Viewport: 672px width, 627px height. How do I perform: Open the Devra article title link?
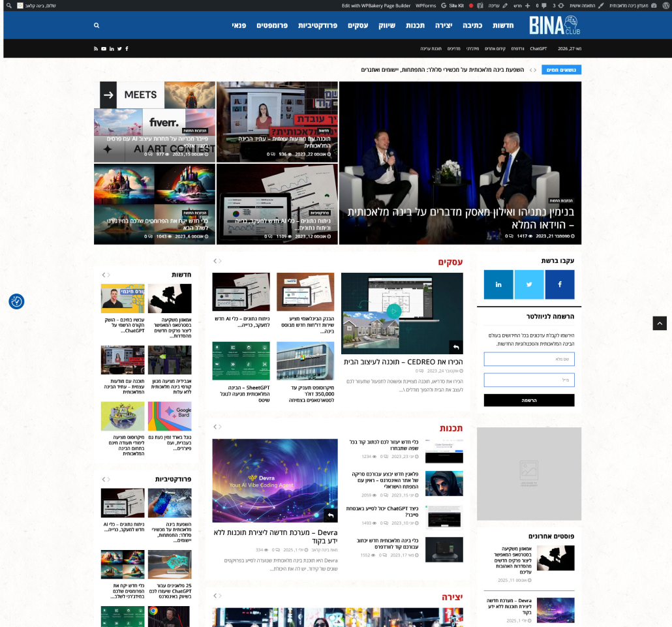click(x=275, y=536)
